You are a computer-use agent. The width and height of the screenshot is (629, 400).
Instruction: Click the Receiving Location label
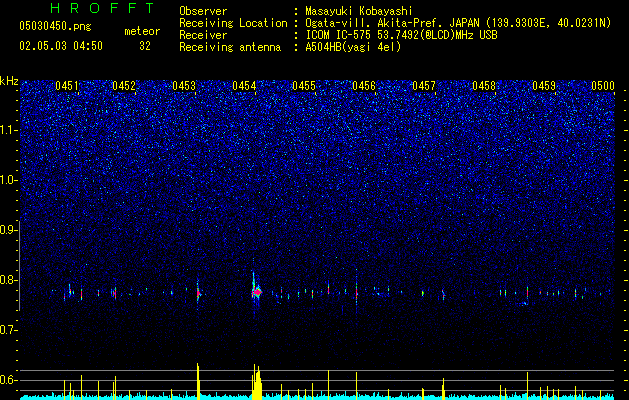233,23
